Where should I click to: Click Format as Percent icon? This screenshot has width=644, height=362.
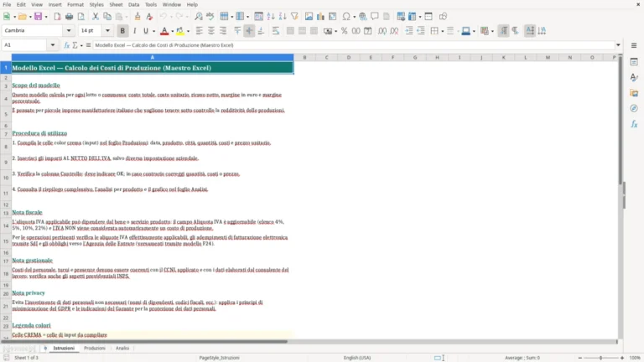pos(344,31)
